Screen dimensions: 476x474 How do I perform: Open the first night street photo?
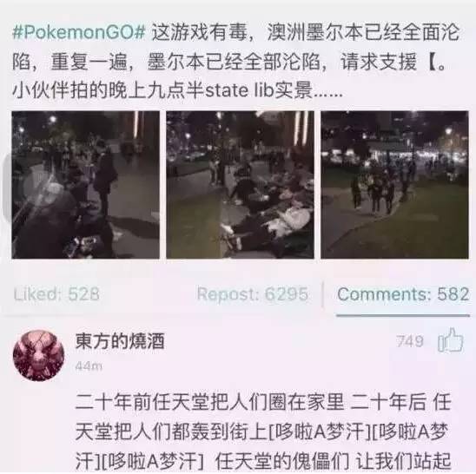[86, 185]
